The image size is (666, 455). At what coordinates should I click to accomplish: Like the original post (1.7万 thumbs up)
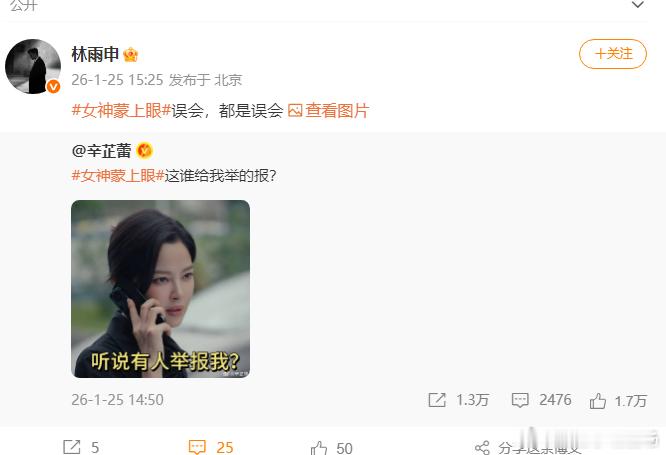598,401
